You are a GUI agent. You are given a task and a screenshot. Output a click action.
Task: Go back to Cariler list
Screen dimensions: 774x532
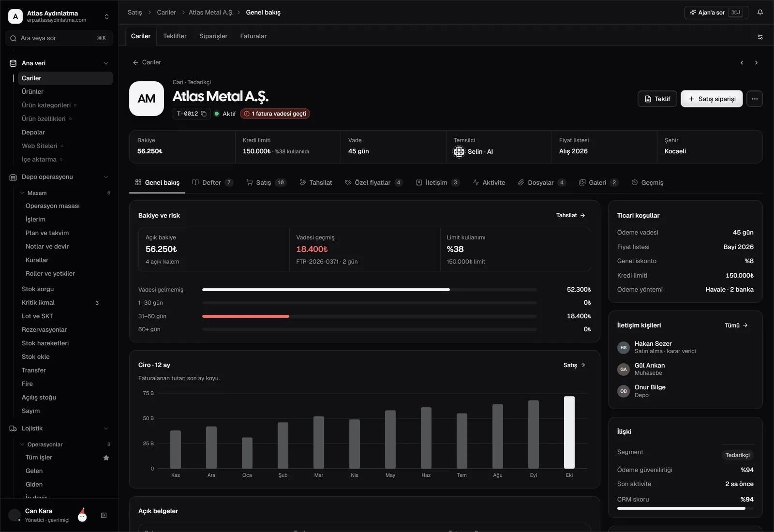click(147, 62)
